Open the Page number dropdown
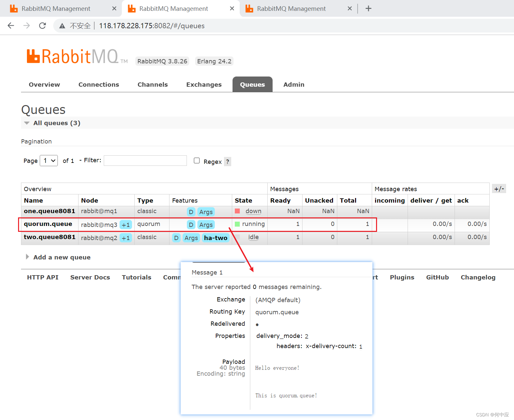Viewport: 514px width, 420px height. (x=49, y=161)
